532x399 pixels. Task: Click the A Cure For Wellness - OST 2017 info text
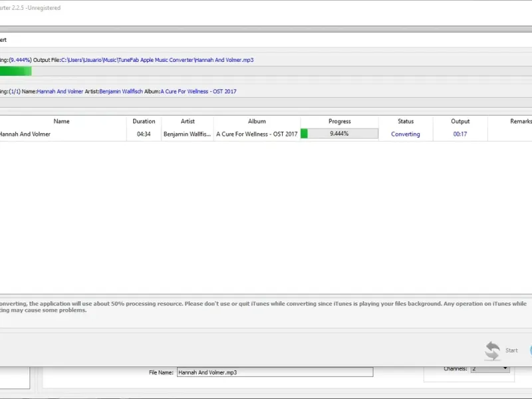pos(198,91)
